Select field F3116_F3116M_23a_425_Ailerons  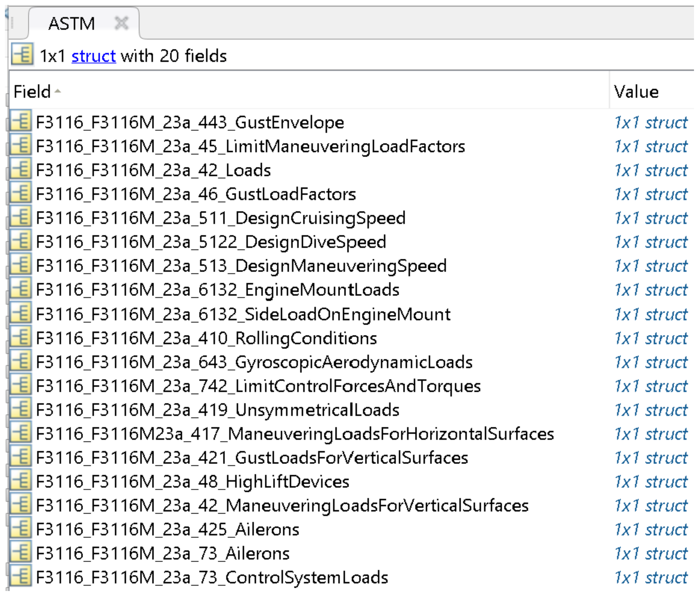(167, 530)
